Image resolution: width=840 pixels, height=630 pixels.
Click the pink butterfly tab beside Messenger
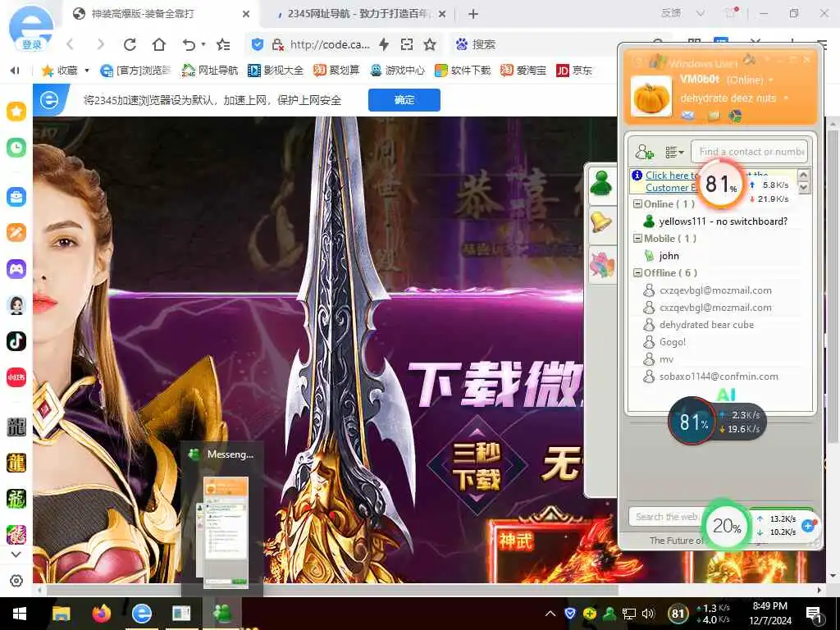[x=601, y=265]
